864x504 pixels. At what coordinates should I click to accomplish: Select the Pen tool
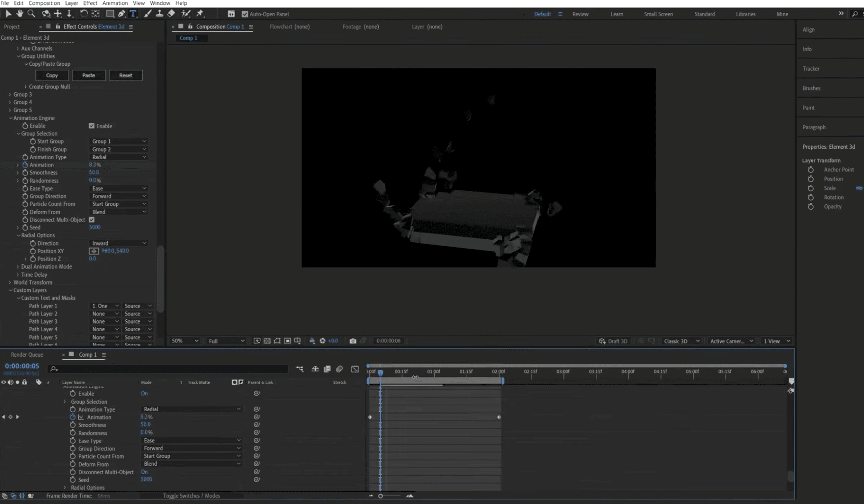121,14
